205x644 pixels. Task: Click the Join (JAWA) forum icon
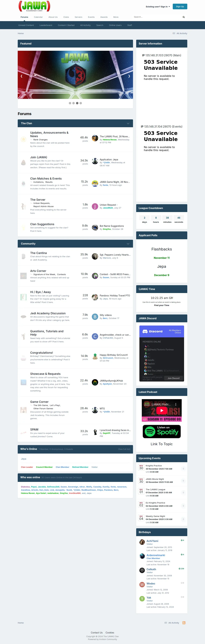coord(23,162)
